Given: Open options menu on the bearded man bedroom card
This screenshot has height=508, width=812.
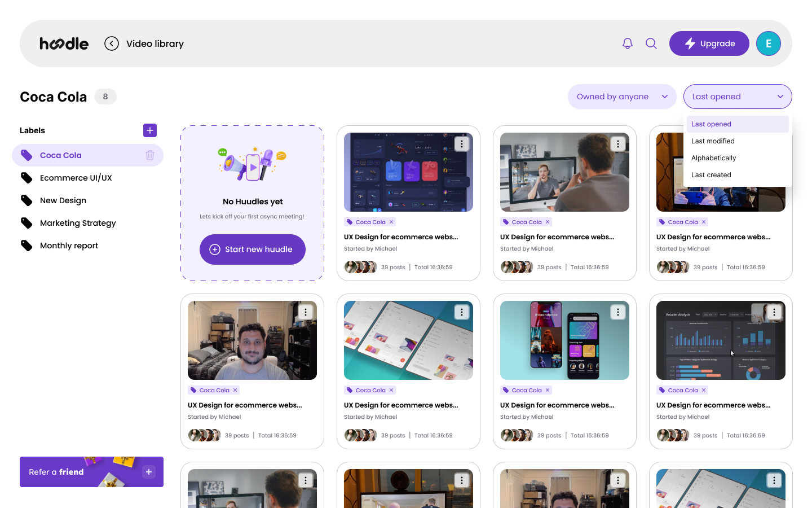Looking at the screenshot, I should coord(306,312).
